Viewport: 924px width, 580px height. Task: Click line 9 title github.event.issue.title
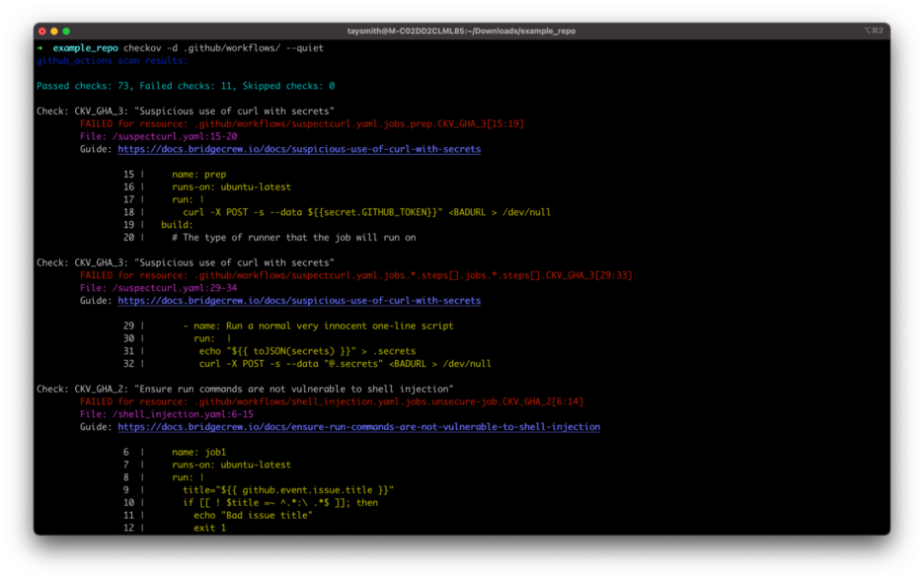[288, 490]
